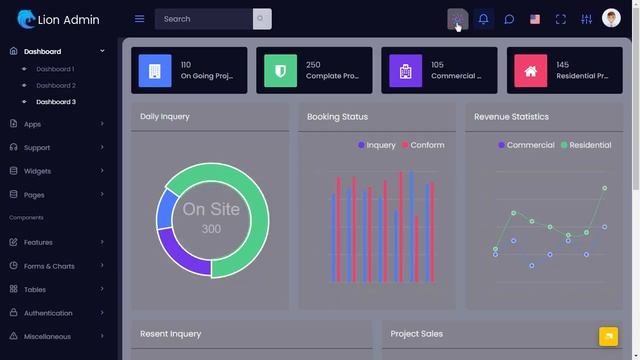
Task: Click the Features edit icon
Action: [13, 242]
